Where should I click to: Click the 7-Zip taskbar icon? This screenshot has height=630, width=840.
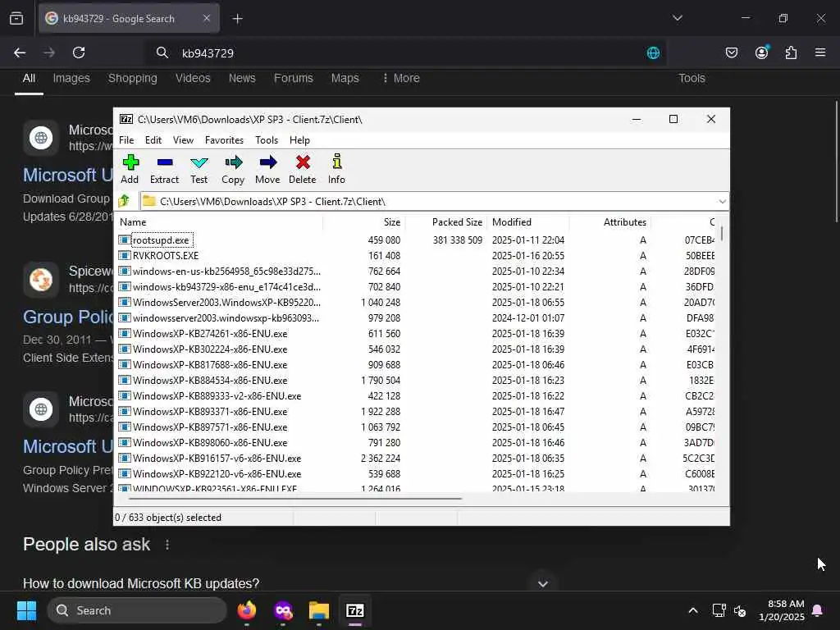pos(354,610)
